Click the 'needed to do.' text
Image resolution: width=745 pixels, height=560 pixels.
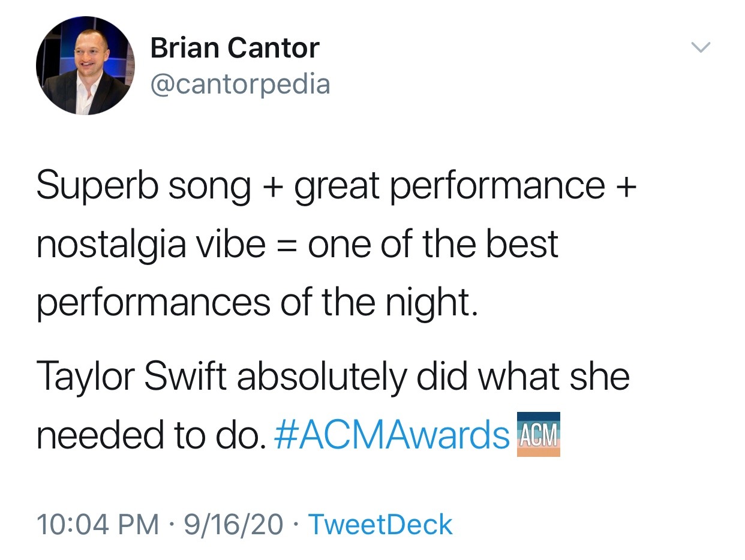click(x=151, y=435)
